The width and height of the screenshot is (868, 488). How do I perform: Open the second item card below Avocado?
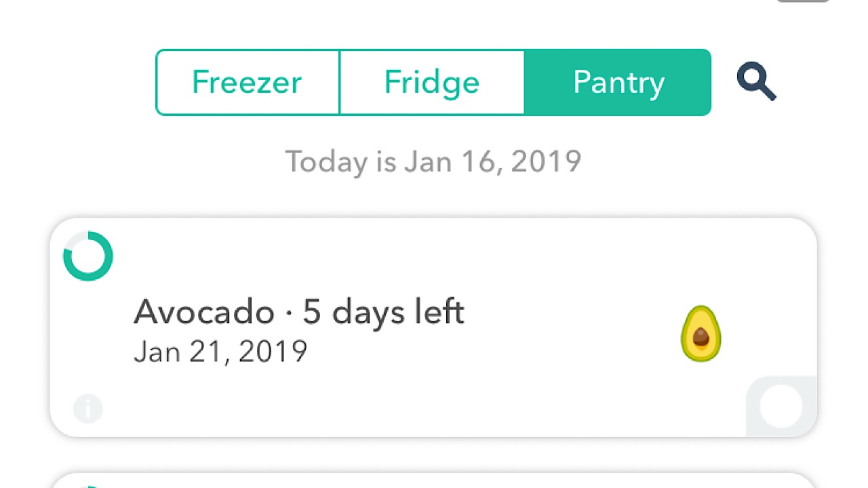pos(433,481)
